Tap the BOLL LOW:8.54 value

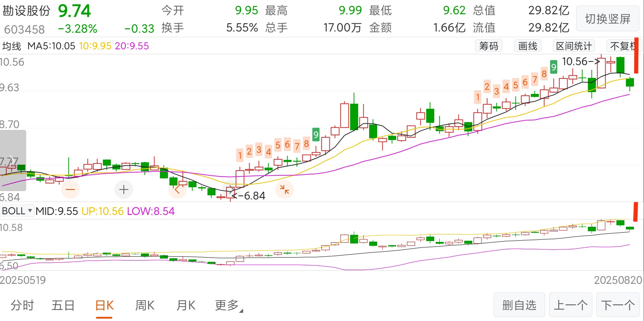click(x=151, y=211)
